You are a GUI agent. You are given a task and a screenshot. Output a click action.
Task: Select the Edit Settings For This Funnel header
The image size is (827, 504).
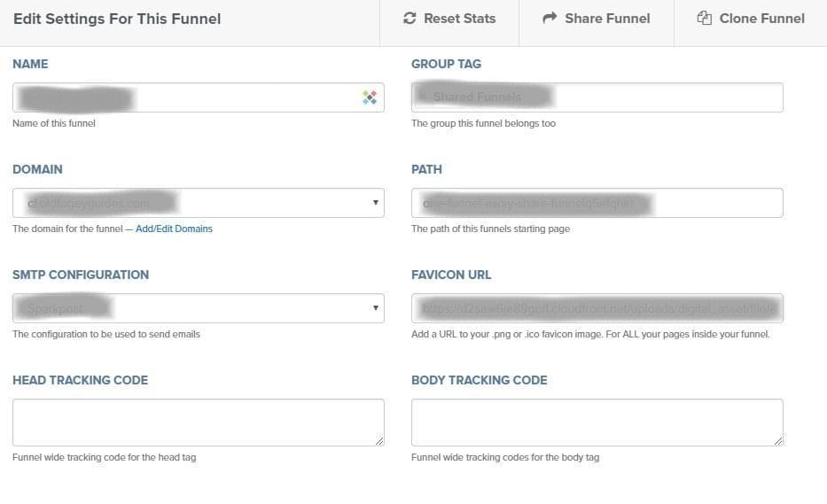click(x=117, y=19)
